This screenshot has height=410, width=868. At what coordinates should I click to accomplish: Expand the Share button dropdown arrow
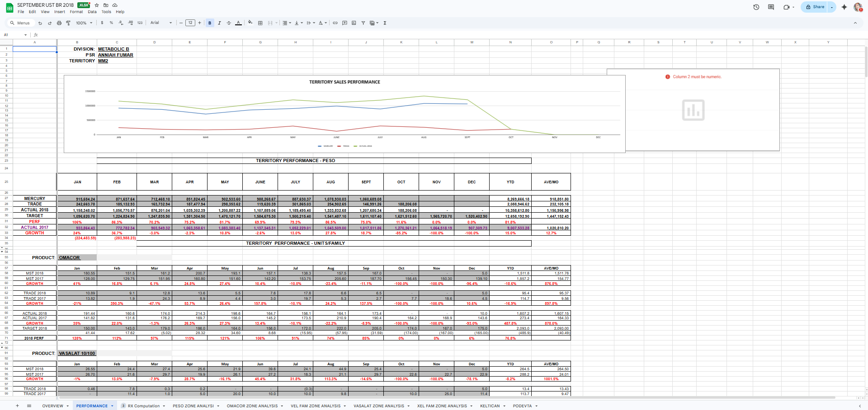click(x=832, y=7)
